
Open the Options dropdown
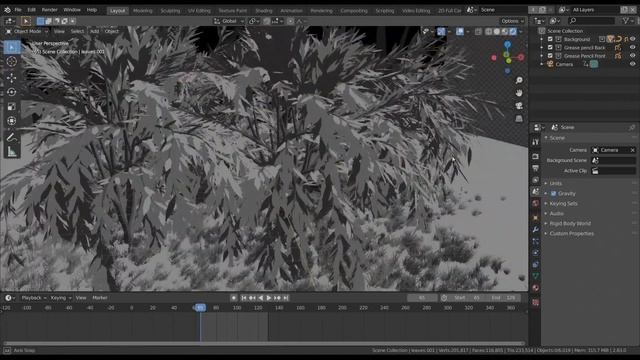tap(512, 21)
